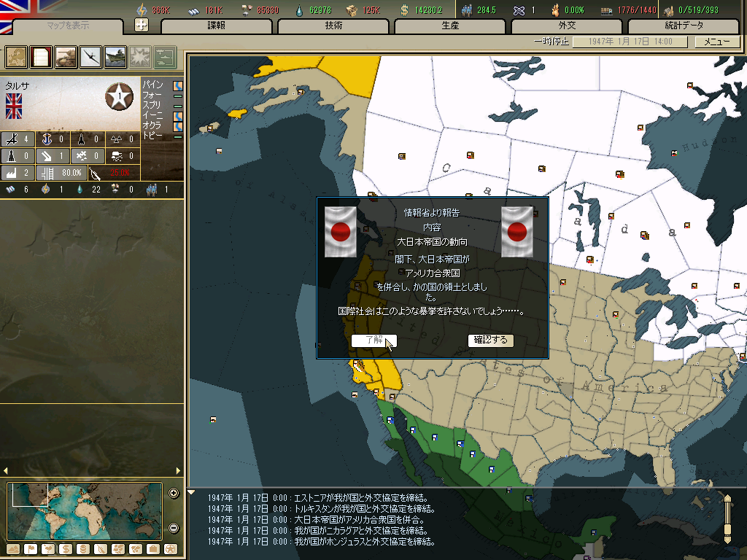Open the 諜報 tab

[216, 26]
